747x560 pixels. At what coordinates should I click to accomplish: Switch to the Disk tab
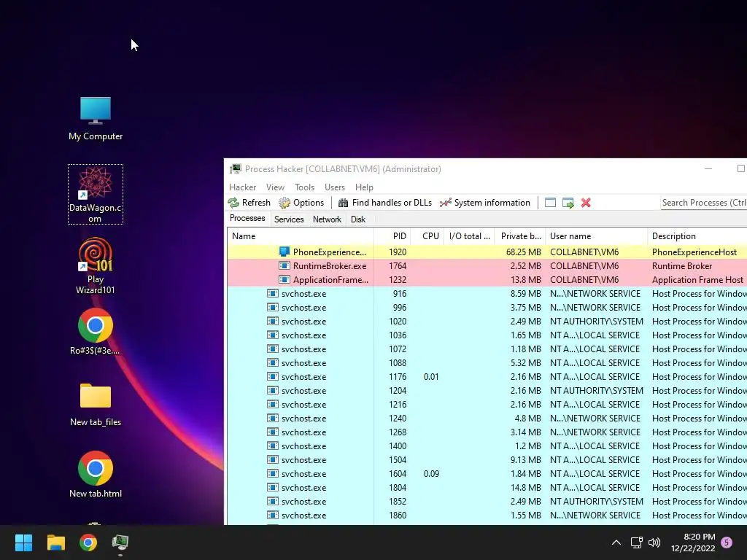(x=357, y=219)
